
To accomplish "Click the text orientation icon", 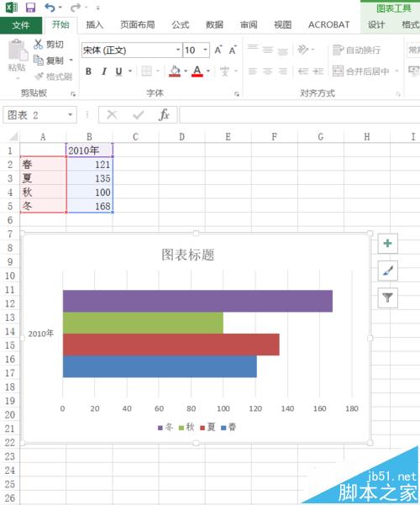I will tap(302, 50).
